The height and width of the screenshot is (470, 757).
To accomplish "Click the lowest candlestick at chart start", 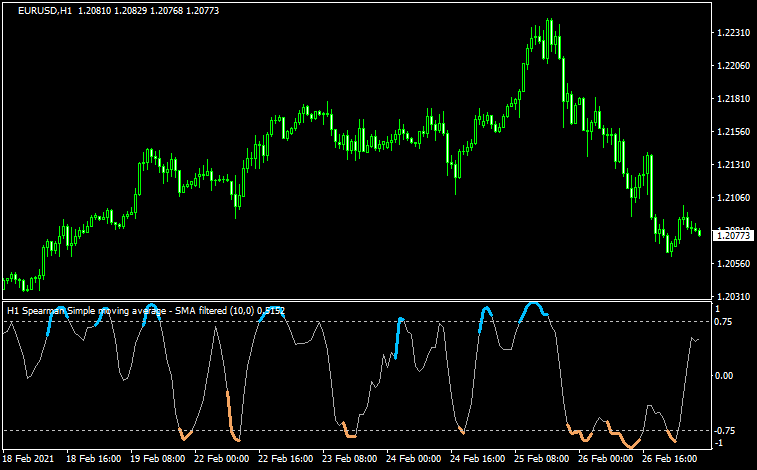I will (x=6, y=284).
